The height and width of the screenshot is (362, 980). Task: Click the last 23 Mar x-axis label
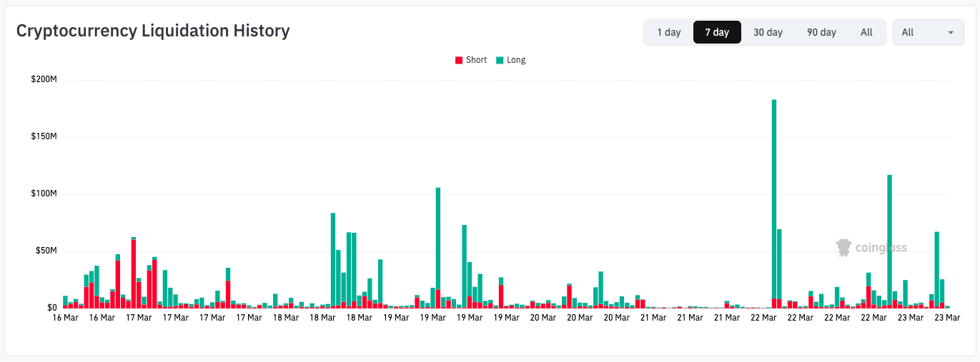point(948,318)
